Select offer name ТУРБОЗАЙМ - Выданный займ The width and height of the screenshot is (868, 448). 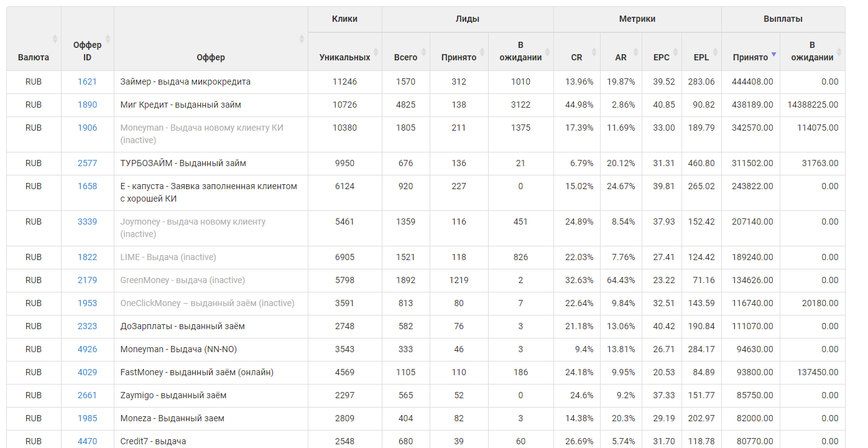point(183,163)
